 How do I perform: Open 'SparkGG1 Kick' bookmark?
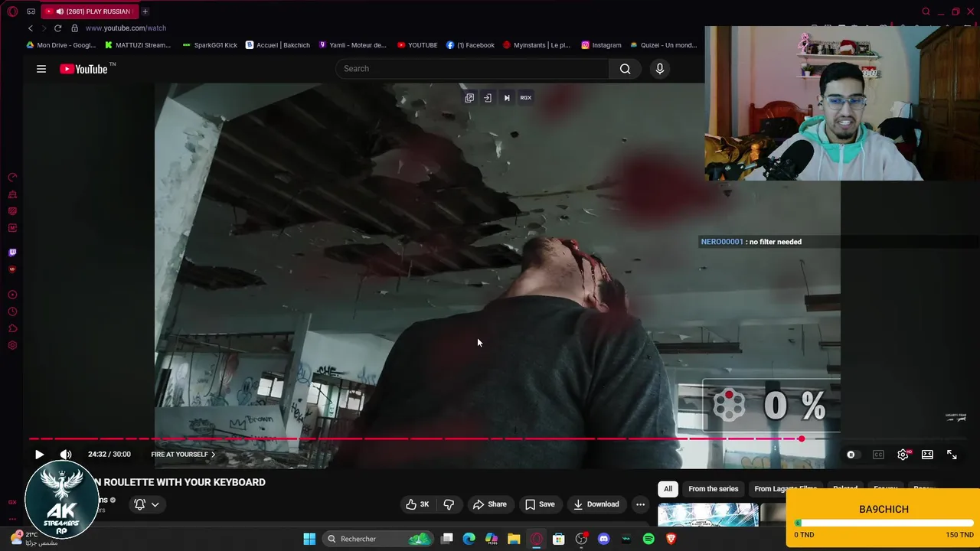[x=210, y=45]
